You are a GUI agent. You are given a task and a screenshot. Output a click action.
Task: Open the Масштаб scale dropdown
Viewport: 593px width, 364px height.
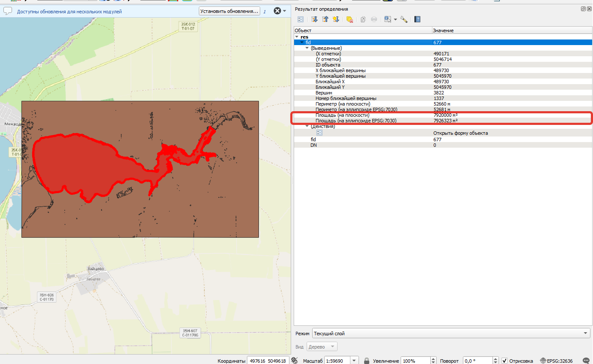tap(354, 361)
